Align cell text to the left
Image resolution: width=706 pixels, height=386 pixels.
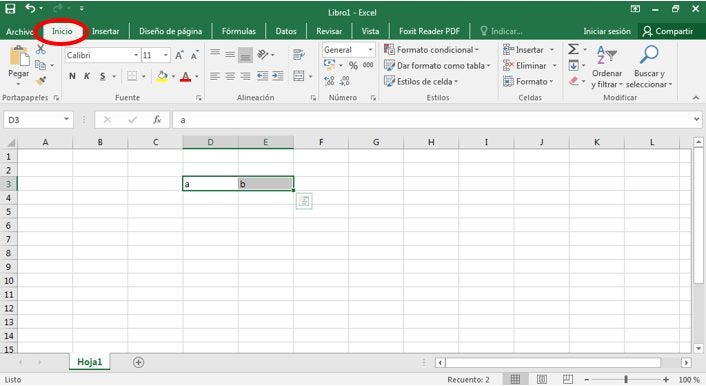pos(215,76)
